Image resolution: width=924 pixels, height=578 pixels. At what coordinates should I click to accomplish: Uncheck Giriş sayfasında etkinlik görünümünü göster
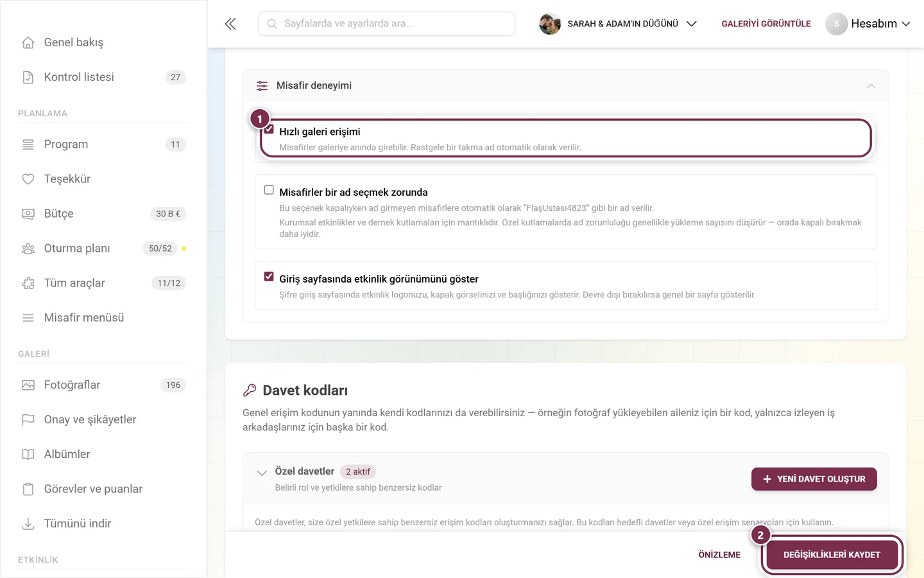coord(269,277)
